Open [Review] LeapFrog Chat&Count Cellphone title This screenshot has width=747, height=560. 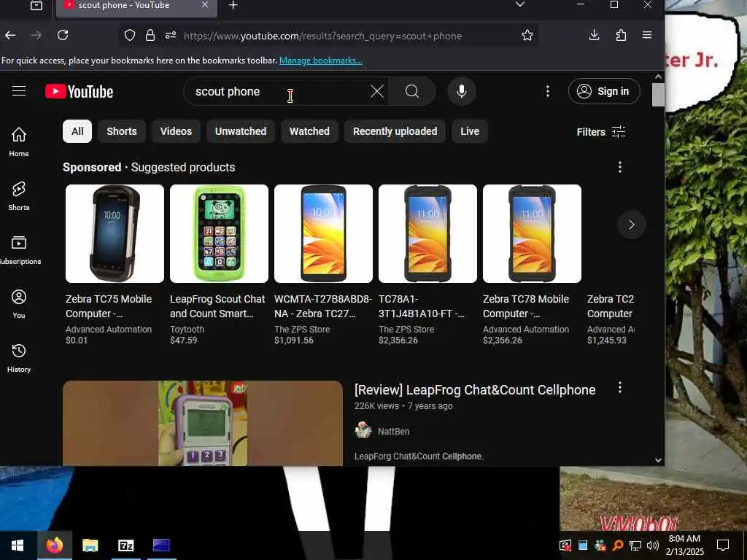tap(474, 390)
